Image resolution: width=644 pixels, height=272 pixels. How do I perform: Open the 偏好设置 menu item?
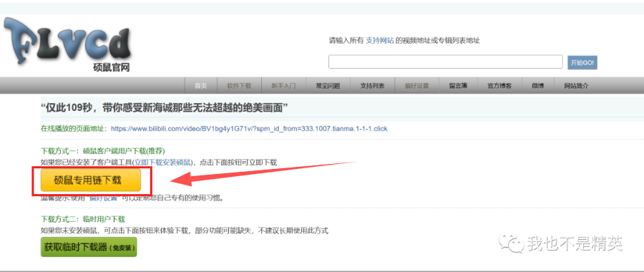416,86
